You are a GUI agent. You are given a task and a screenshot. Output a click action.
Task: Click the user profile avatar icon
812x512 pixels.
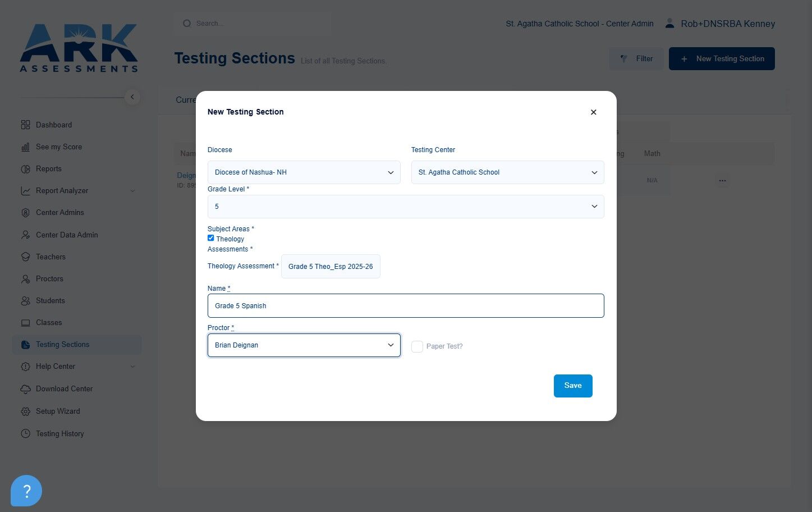click(x=669, y=24)
